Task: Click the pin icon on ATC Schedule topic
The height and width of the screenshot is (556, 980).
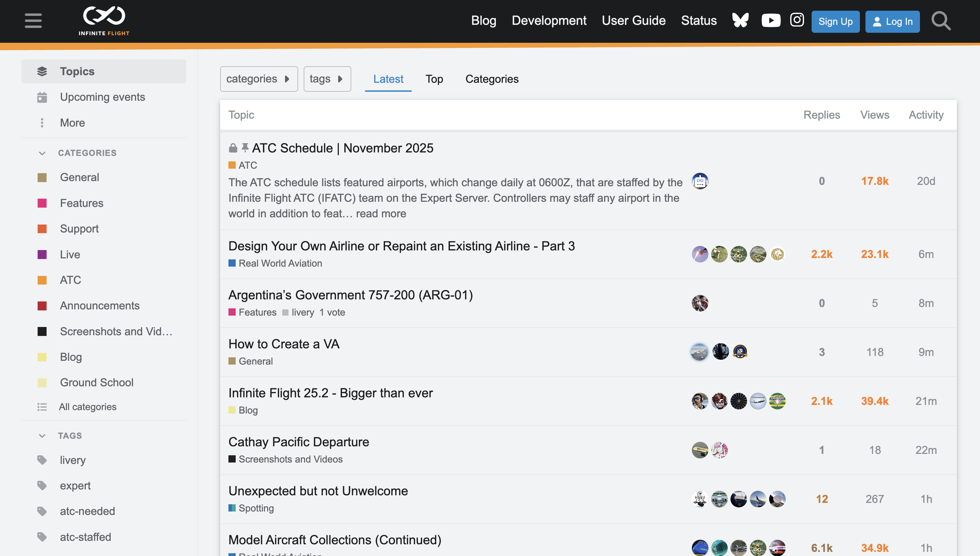Action: point(245,147)
